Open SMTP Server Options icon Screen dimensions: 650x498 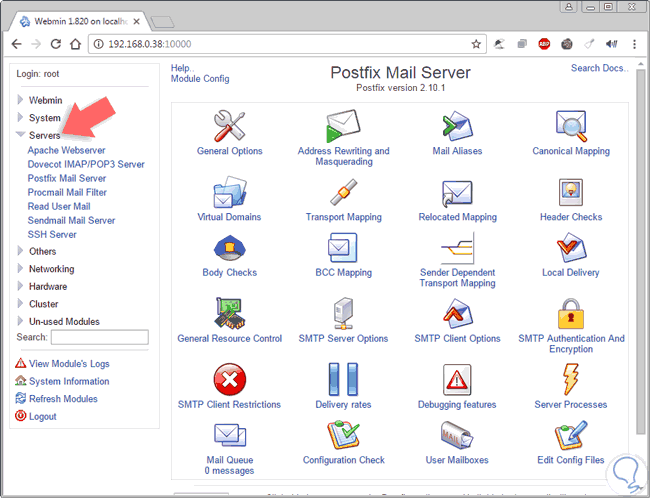click(x=343, y=313)
